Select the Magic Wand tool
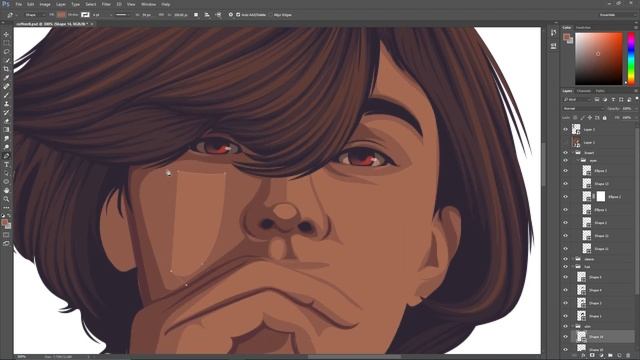The height and width of the screenshot is (360, 640). pyautogui.click(x=6, y=60)
